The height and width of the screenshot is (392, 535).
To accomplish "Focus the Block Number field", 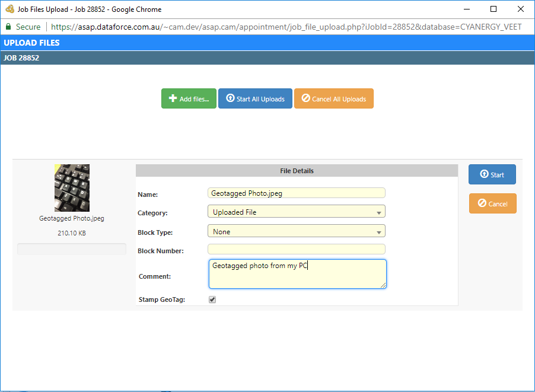I will click(296, 249).
